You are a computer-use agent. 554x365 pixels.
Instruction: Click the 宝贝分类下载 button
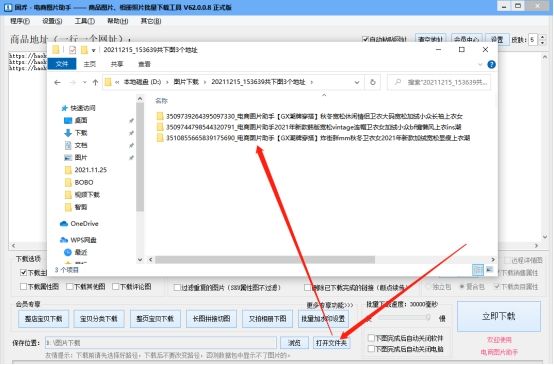[x=99, y=319]
